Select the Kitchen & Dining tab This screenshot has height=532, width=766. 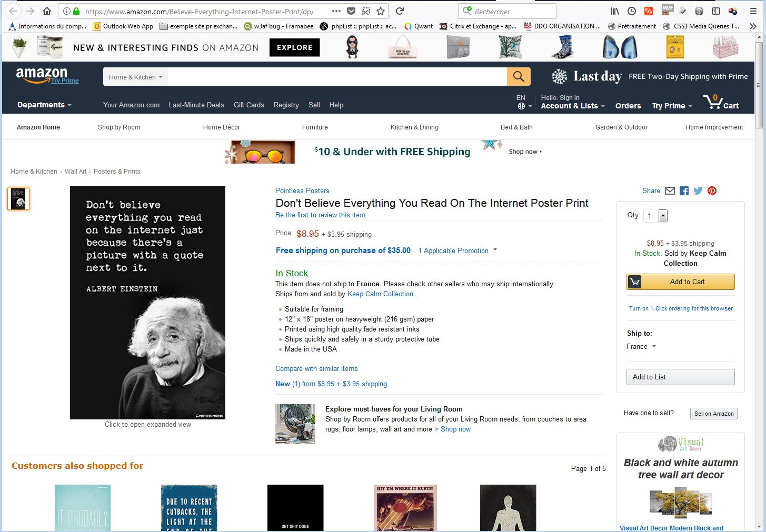(414, 127)
